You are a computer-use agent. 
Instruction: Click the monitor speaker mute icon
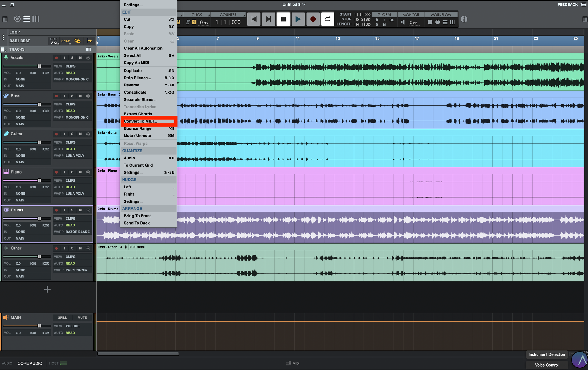[403, 22]
